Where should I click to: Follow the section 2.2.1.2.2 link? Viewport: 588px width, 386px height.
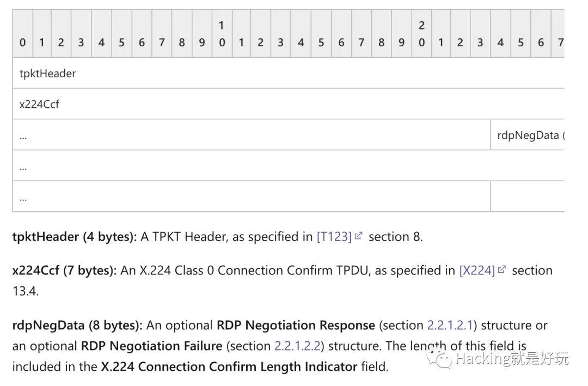pos(297,346)
